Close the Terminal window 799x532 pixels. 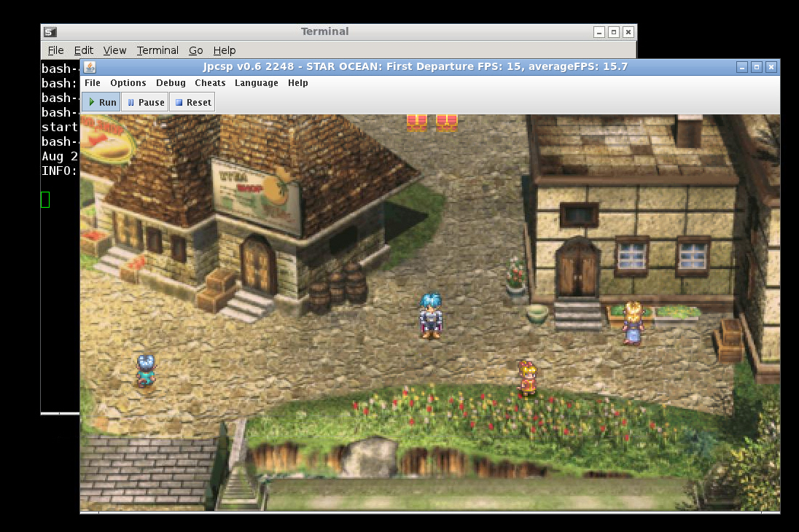(x=628, y=32)
